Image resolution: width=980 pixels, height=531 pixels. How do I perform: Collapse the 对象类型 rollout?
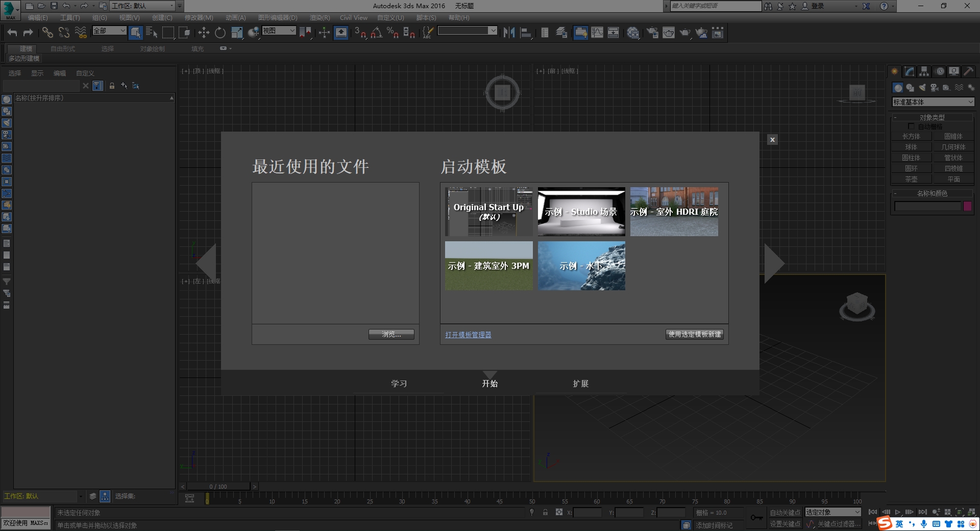tap(932, 117)
